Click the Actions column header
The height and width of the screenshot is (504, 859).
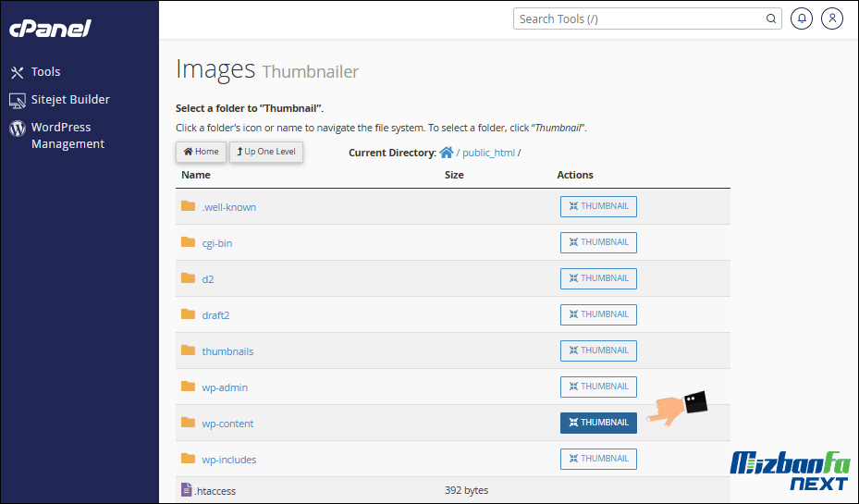575,175
